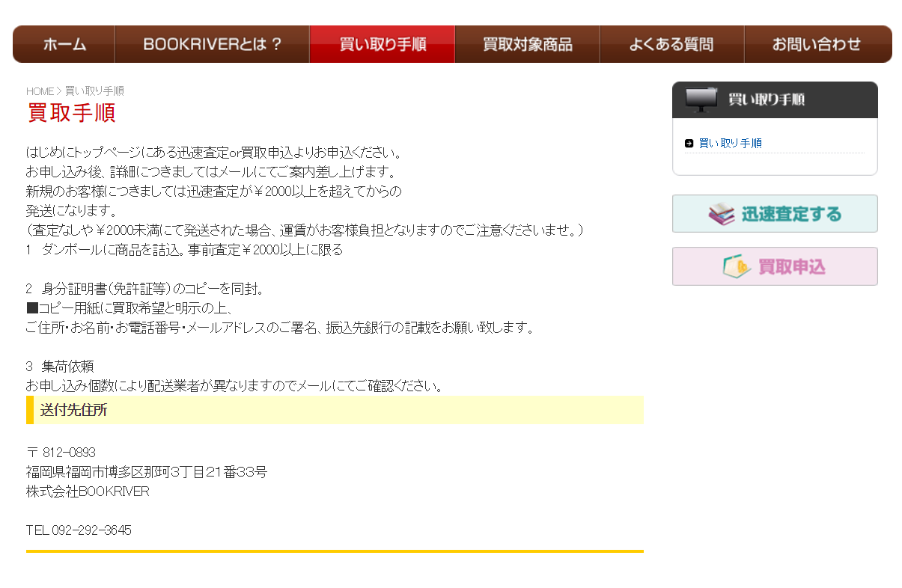
Task: Click the TEL 092-292-3645 phone number
Action: point(79,530)
